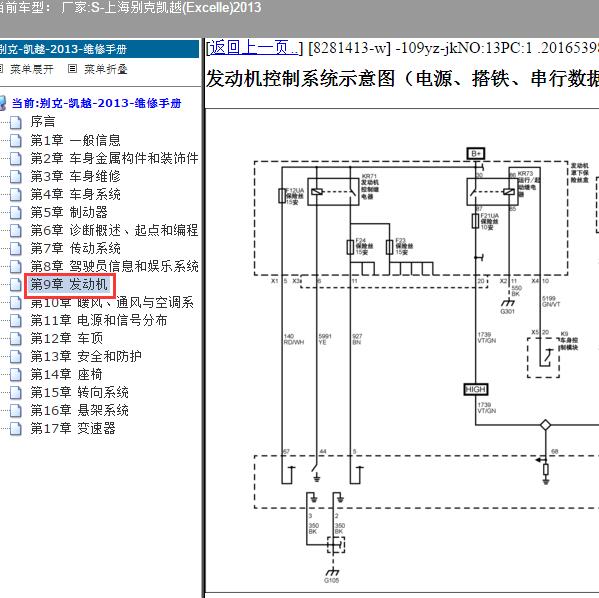Image resolution: width=599 pixels, height=598 pixels.
Task: Click the expand icon beside 菜单展开
Action: tap(1, 69)
